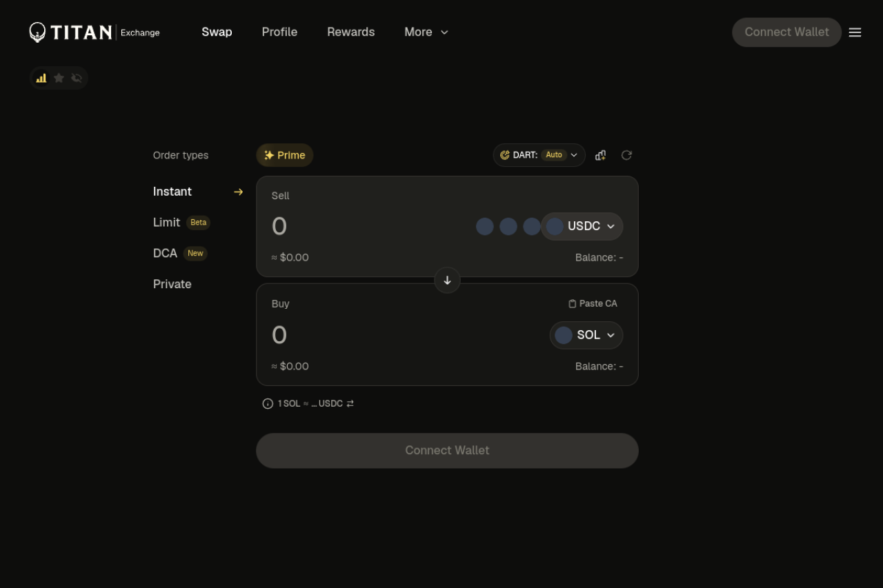Image resolution: width=883 pixels, height=588 pixels.
Task: Click the DART target icon
Action: coord(504,155)
